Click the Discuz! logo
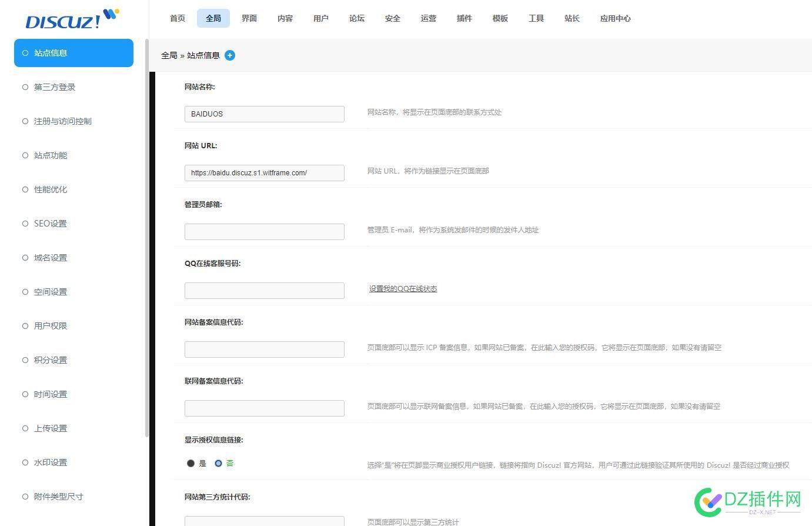The width and height of the screenshot is (812, 526). (72, 19)
